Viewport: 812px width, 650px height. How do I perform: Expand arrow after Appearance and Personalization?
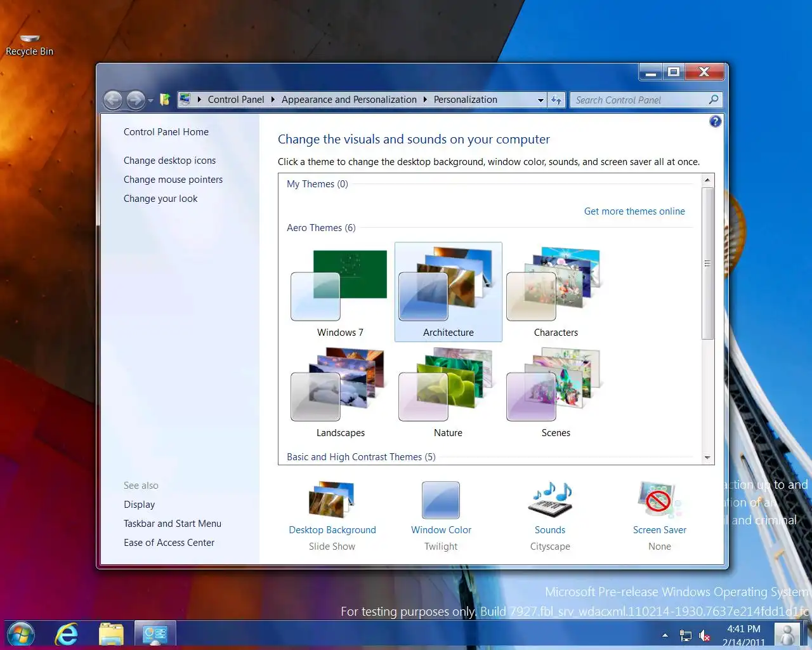click(x=425, y=100)
